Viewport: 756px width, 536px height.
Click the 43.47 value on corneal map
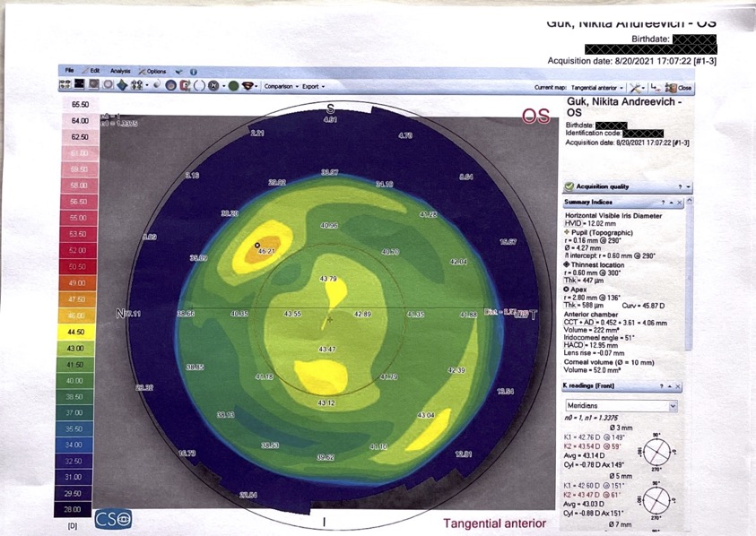pyautogui.click(x=327, y=349)
